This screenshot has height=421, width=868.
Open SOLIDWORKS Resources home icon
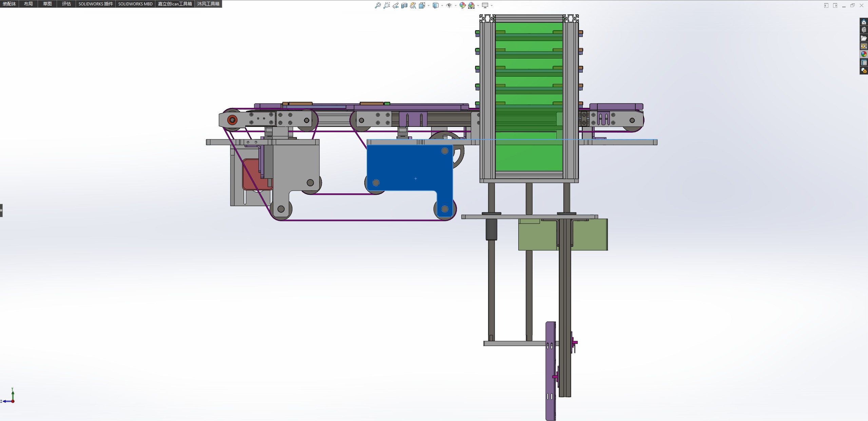click(x=864, y=22)
